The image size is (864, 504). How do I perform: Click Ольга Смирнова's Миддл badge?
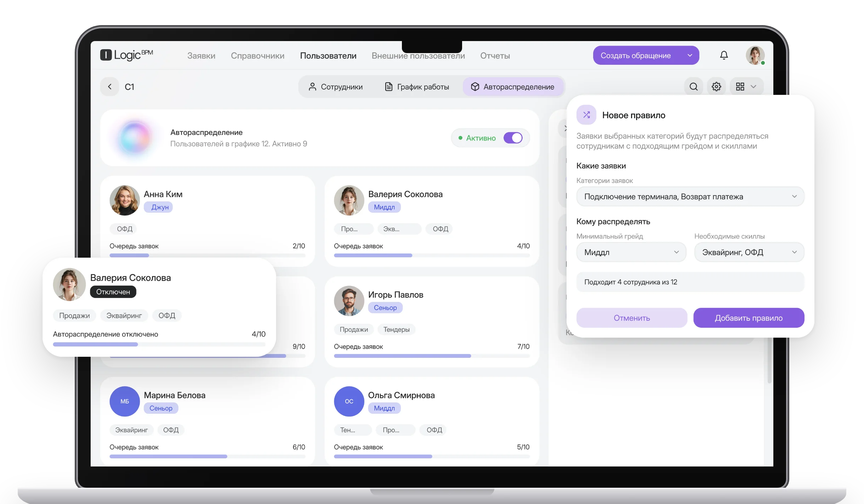click(384, 408)
